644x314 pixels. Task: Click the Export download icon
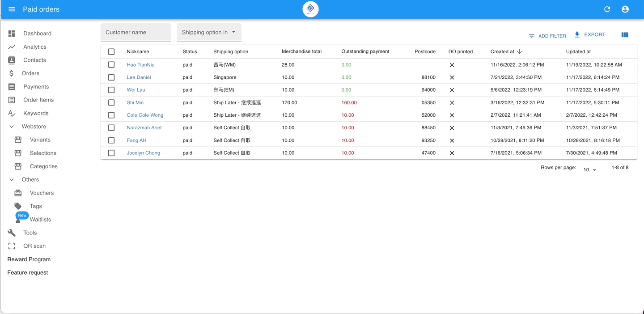click(x=577, y=34)
